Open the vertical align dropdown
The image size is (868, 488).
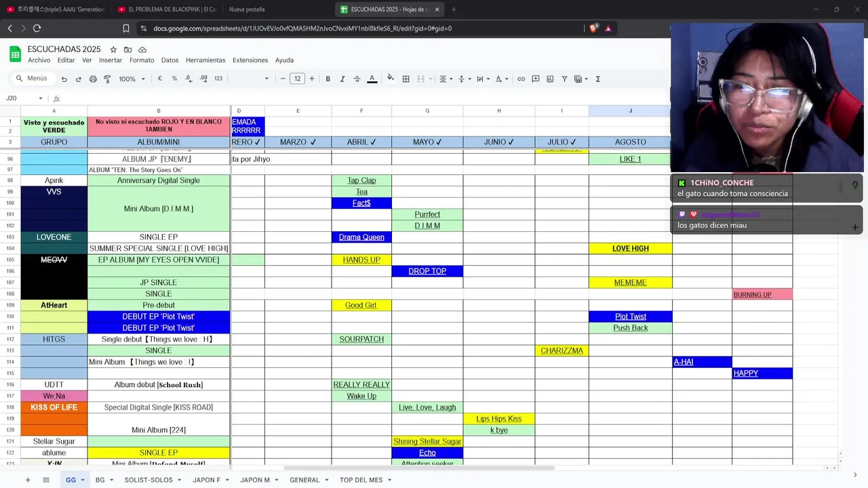tap(465, 79)
